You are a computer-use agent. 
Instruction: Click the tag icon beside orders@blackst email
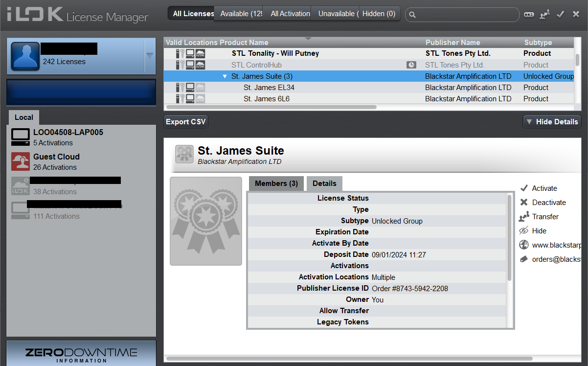tap(524, 259)
